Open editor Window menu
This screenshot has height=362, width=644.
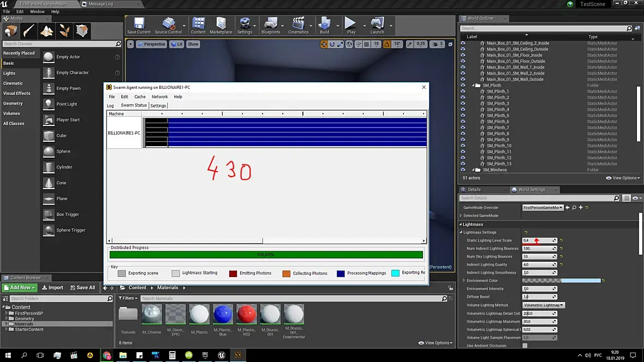(x=37, y=11)
